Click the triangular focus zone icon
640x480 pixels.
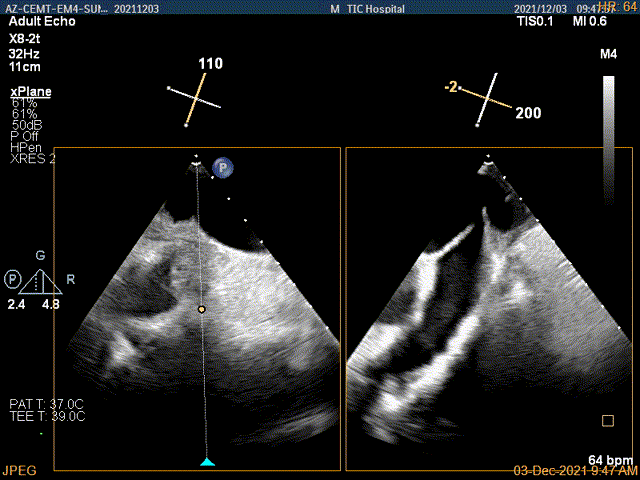40,281
